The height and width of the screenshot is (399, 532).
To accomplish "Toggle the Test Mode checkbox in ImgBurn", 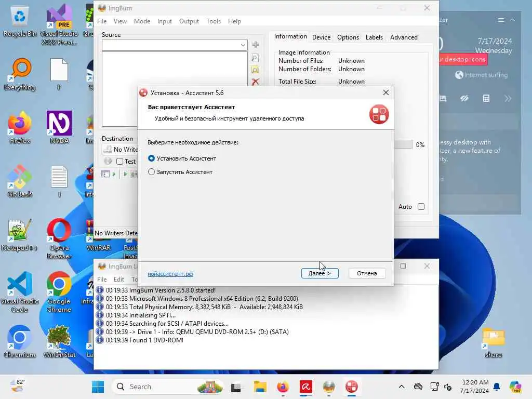I will [120, 162].
